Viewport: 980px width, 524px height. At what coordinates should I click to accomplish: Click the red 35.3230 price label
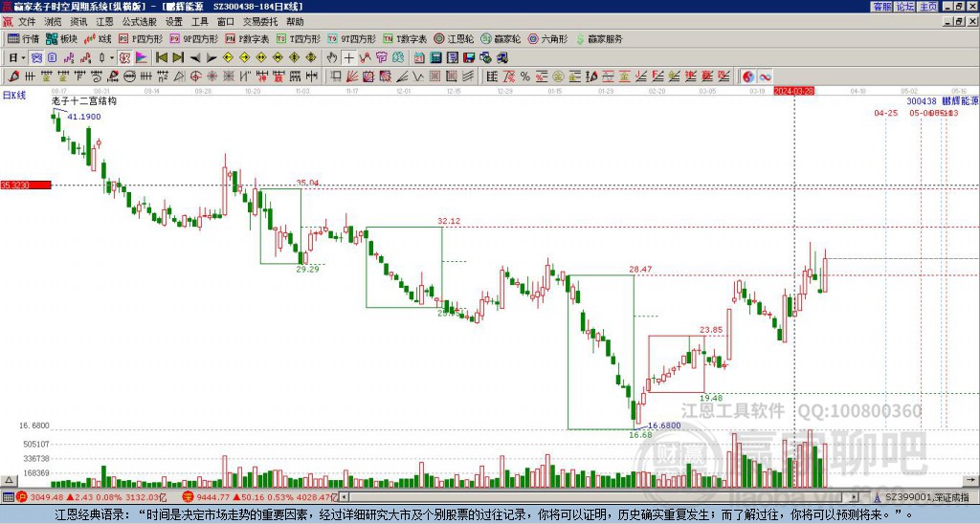tap(26, 185)
